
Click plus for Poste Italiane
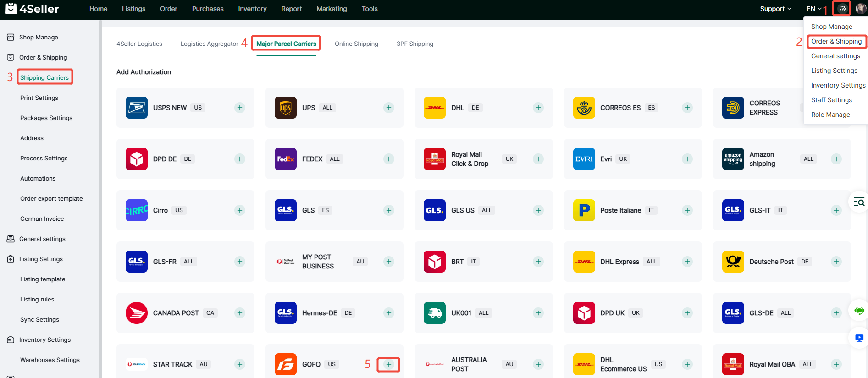687,210
